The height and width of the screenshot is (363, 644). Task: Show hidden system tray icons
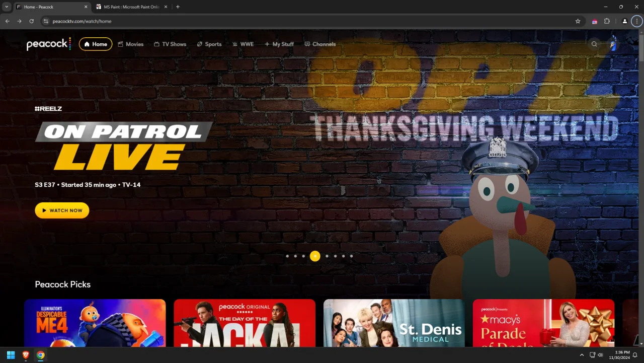coord(582,355)
